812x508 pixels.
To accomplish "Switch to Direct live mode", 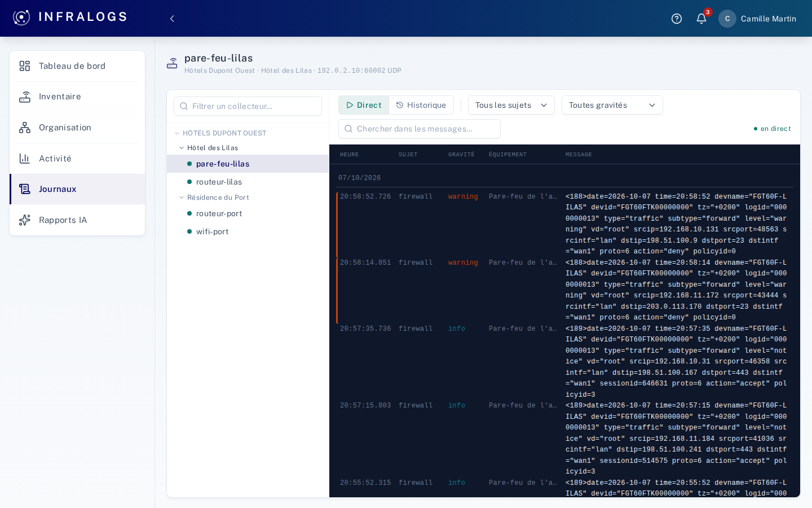I will coord(364,105).
